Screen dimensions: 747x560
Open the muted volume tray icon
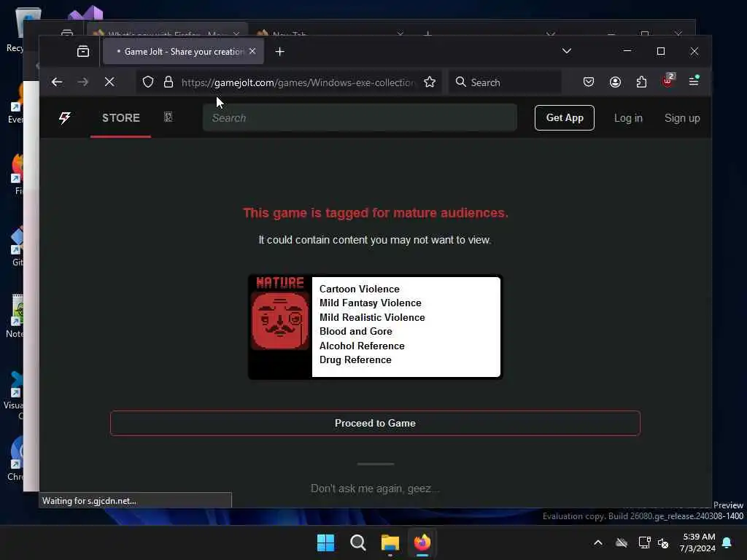point(662,542)
